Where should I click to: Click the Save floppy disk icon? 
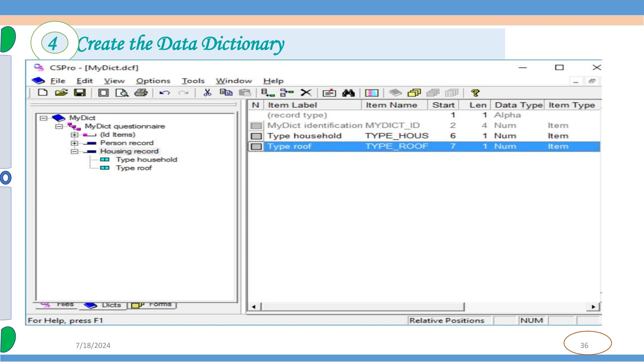[80, 92]
